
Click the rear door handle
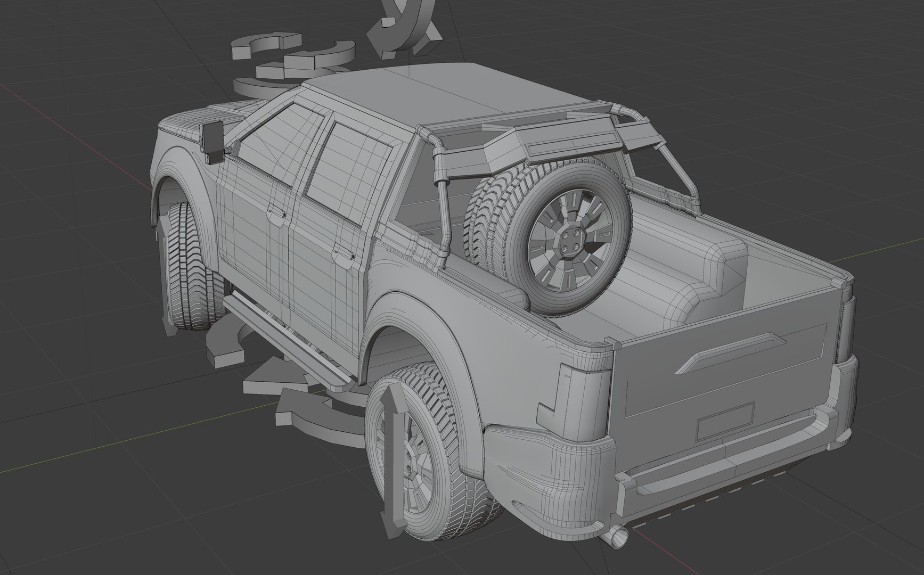coord(344,256)
